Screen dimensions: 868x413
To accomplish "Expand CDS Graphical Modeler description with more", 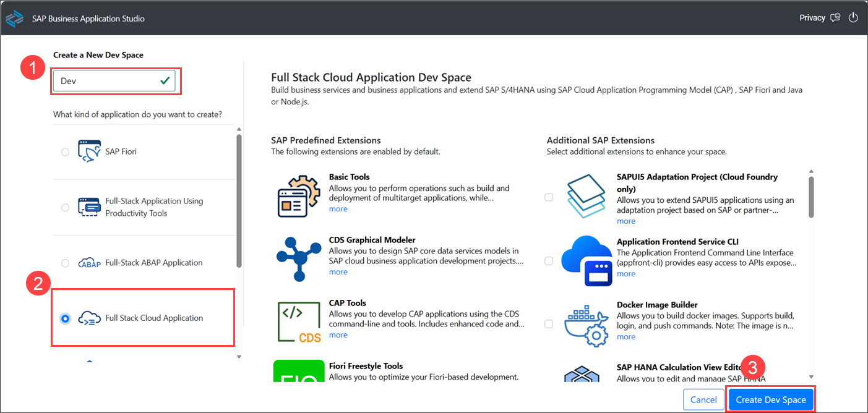I will click(x=338, y=272).
